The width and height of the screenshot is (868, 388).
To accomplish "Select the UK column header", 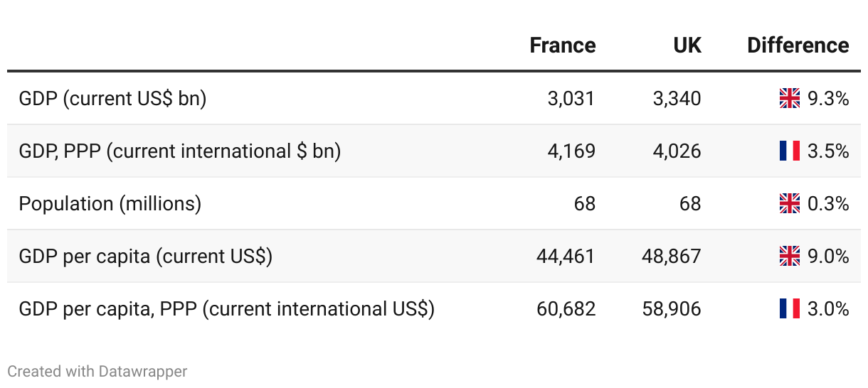I will (687, 45).
